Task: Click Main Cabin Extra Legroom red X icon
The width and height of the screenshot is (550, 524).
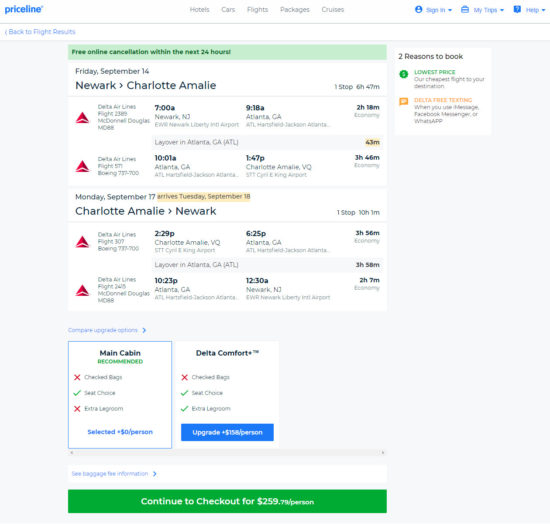Action: tap(77, 409)
